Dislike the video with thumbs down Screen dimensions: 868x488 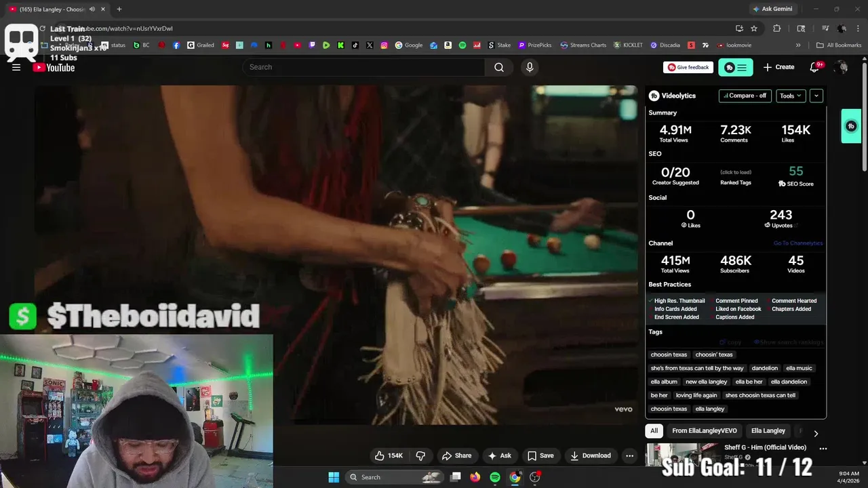[420, 455]
